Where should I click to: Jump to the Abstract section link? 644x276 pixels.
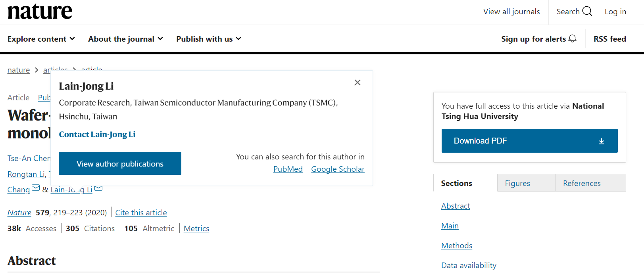pos(456,206)
